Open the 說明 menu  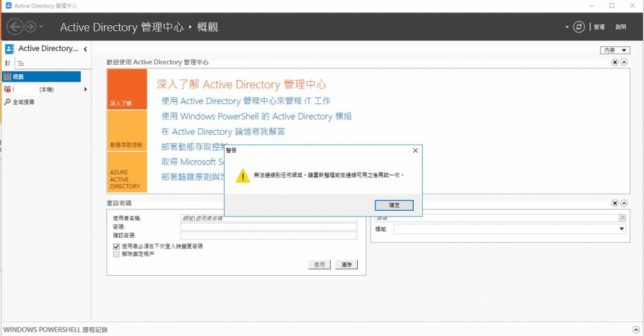[x=621, y=27]
